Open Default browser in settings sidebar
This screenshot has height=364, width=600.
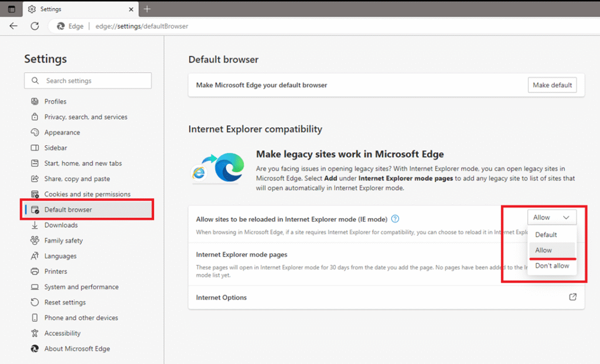(x=68, y=210)
